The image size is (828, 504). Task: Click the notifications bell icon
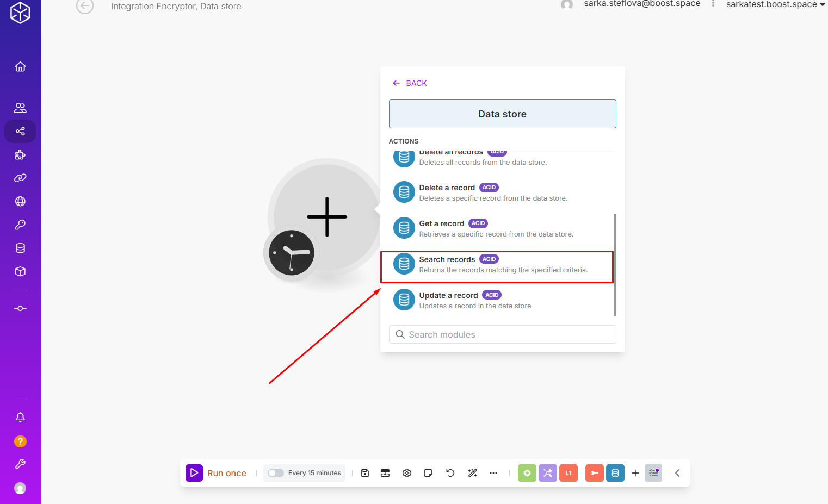(x=20, y=417)
